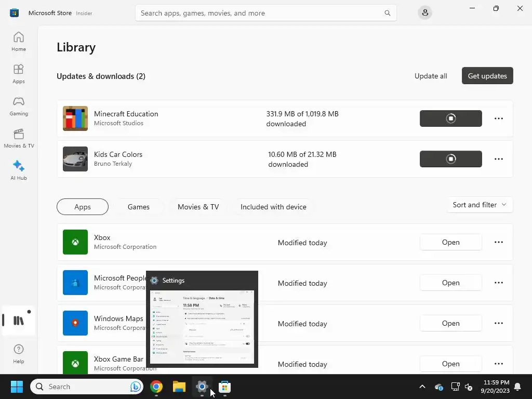Click the Kids Car Colors title

tap(118, 154)
